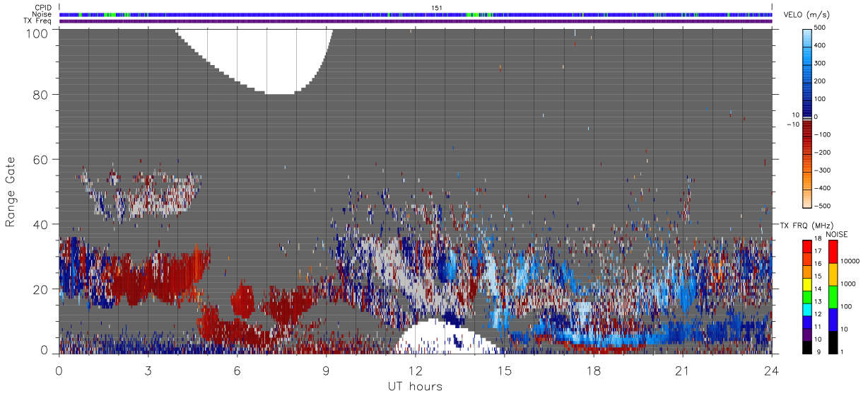Click the '40' tick on Range Gate axis
Viewport: 868px width, 401px height.
(40, 224)
